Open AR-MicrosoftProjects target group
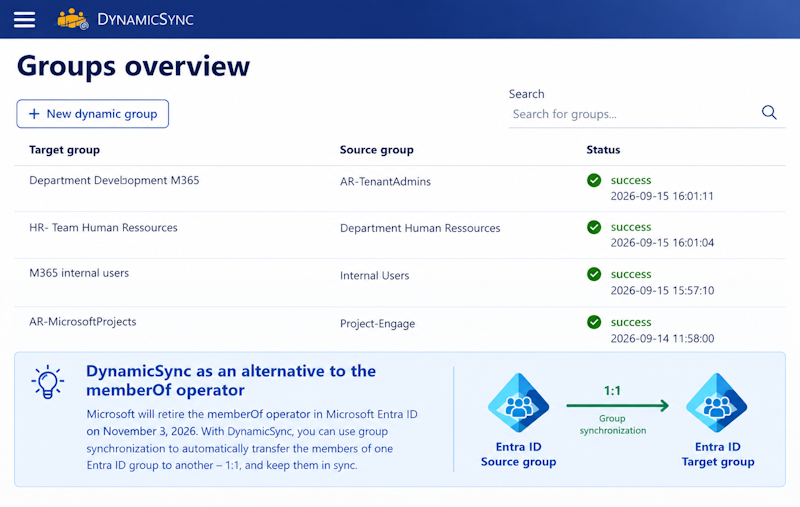Screen dimensions: 800x507 tap(83, 321)
